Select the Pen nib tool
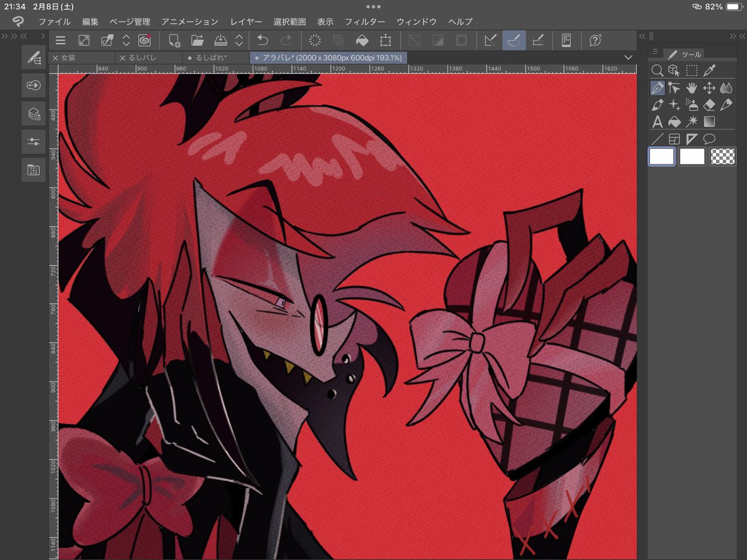The width and height of the screenshot is (747, 560). click(x=657, y=88)
